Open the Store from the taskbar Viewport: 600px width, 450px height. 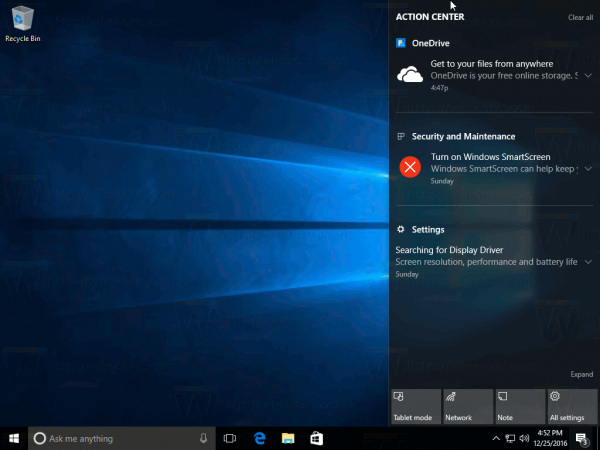[x=316, y=439]
